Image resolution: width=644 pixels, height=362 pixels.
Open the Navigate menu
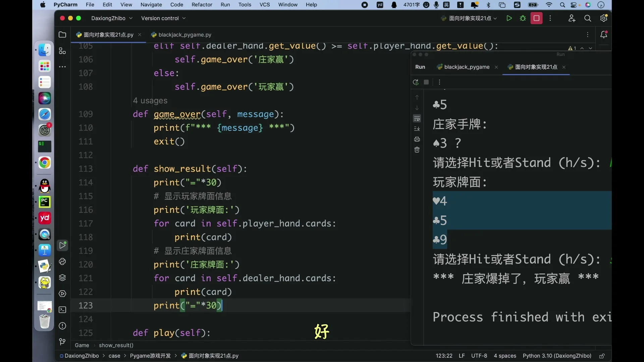tap(151, 5)
